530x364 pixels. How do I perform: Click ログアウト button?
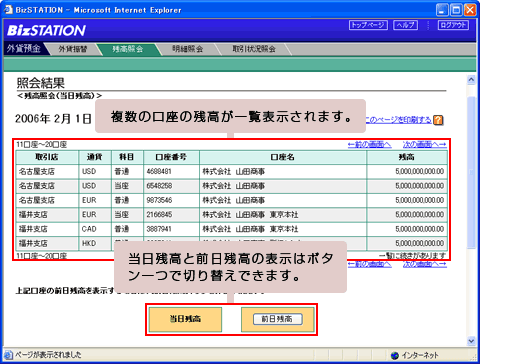coord(453,25)
